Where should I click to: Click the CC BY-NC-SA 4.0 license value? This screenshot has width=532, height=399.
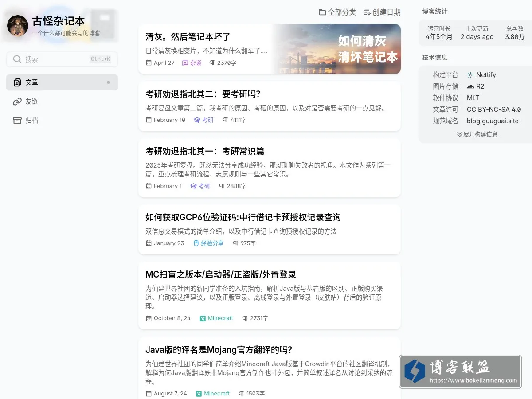[x=494, y=110]
